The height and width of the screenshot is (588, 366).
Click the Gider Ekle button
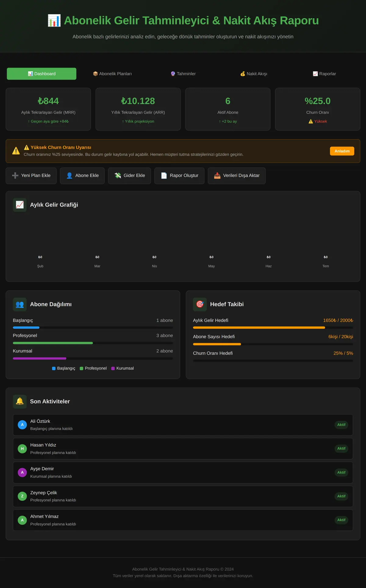pyautogui.click(x=130, y=176)
